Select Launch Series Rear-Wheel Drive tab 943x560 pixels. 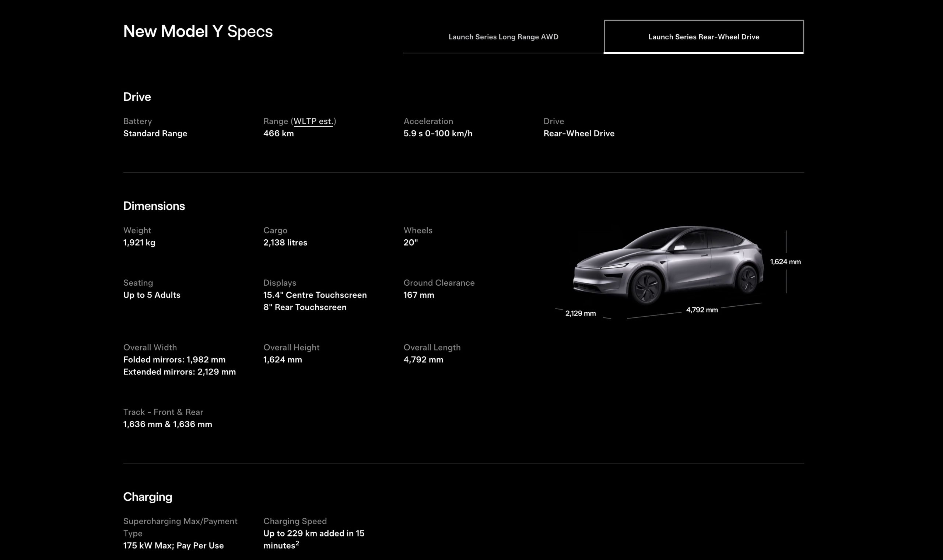(x=703, y=37)
